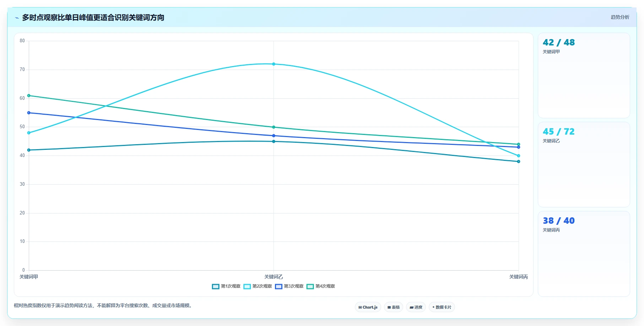Click the 50 tick on the y-axis
The image size is (644, 326).
point(22,127)
